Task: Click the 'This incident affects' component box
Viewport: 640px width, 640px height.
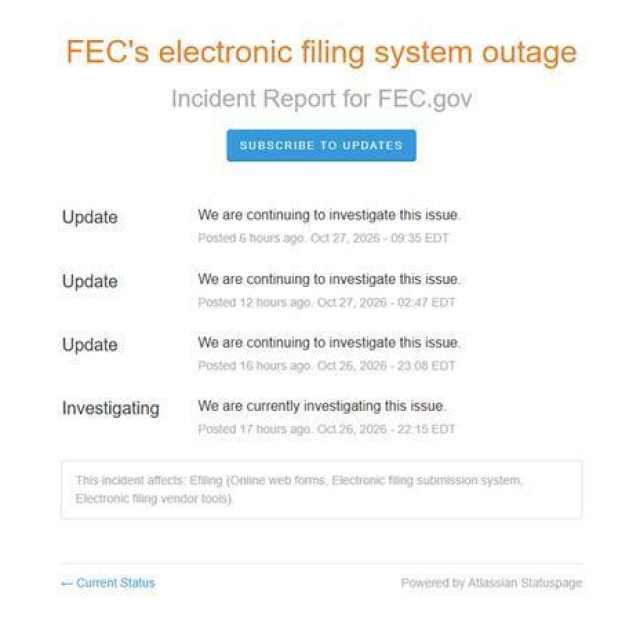Action: pos(321,490)
